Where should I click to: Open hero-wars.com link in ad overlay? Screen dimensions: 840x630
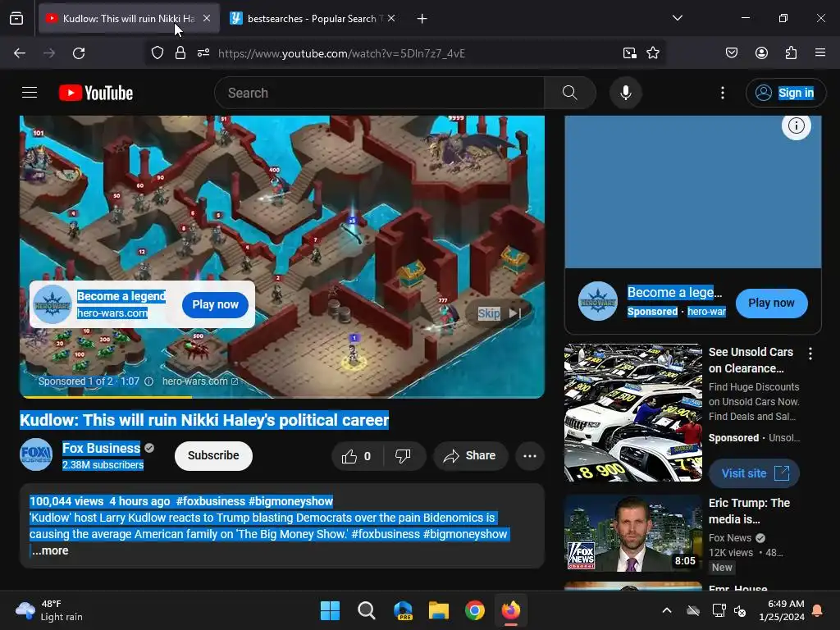point(112,313)
